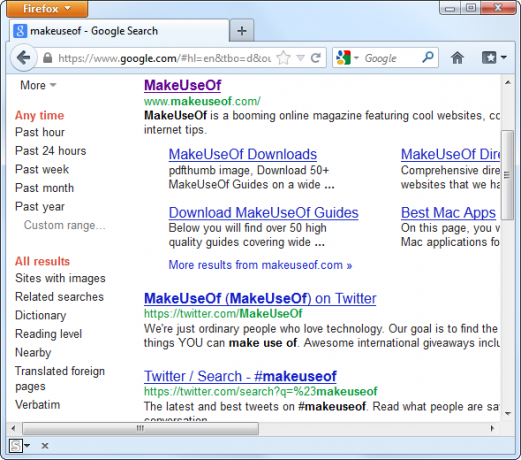Select the Verbatim search option

click(x=38, y=405)
